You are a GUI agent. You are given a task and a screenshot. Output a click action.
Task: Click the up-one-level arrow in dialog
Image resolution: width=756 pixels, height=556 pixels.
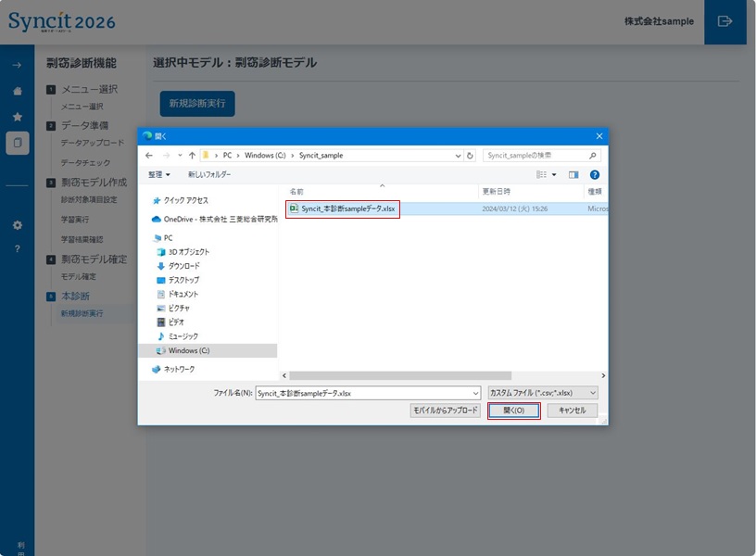(x=192, y=156)
